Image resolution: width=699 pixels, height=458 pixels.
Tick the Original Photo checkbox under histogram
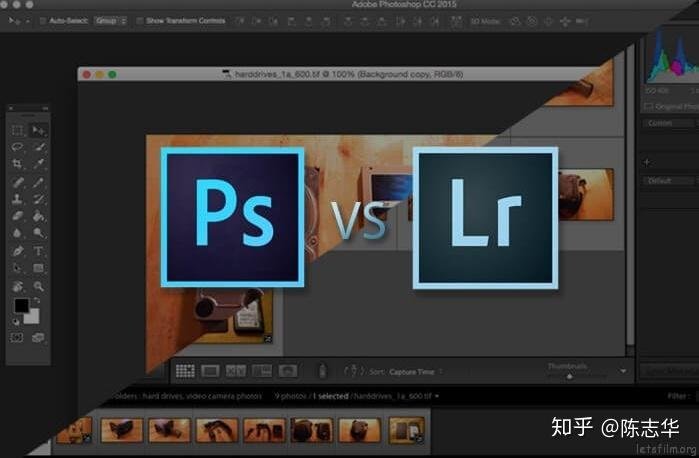click(648, 106)
